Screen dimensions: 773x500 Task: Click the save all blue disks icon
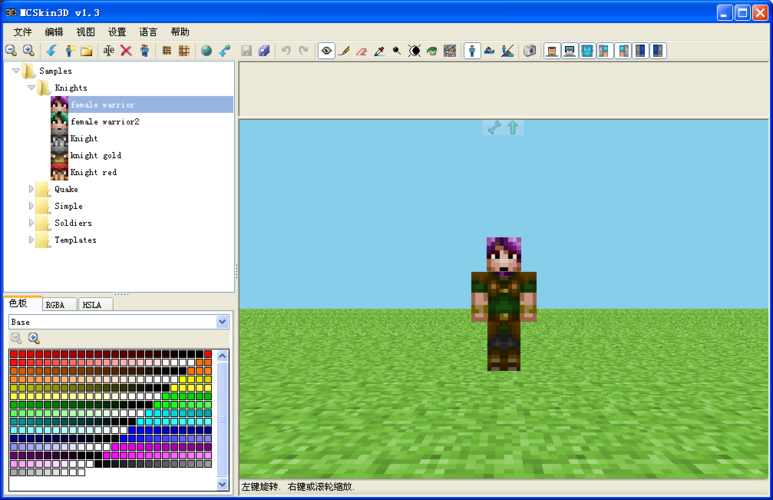point(265,50)
